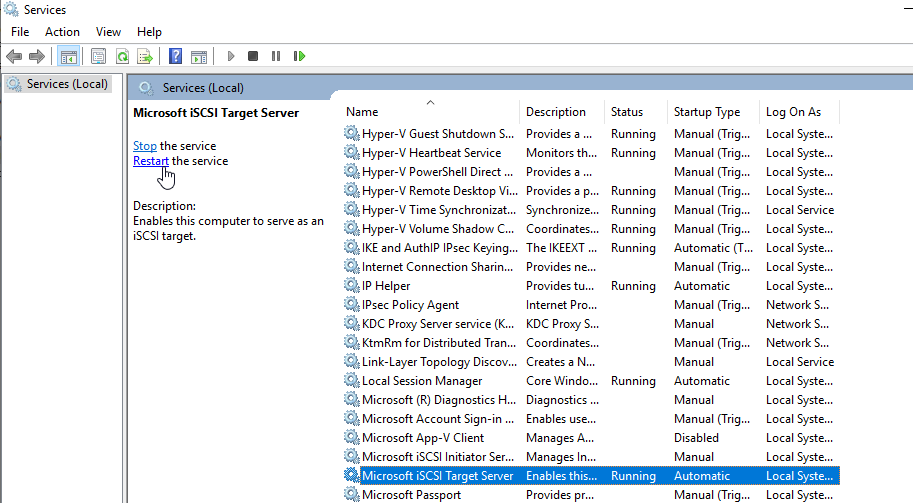Click the Pause Service toolbar icon
Screen dimensions: 913x503
point(276,56)
